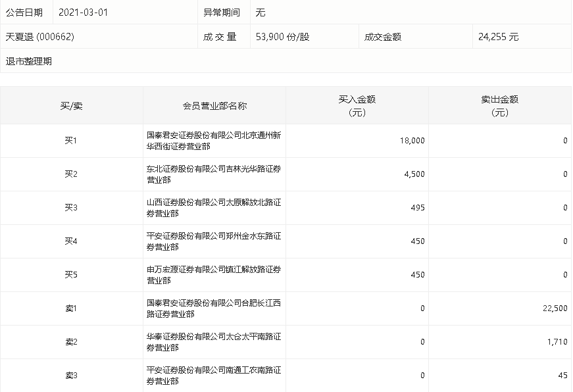
Task: Click the stock name 天夏退 (000662)
Action: click(x=40, y=37)
